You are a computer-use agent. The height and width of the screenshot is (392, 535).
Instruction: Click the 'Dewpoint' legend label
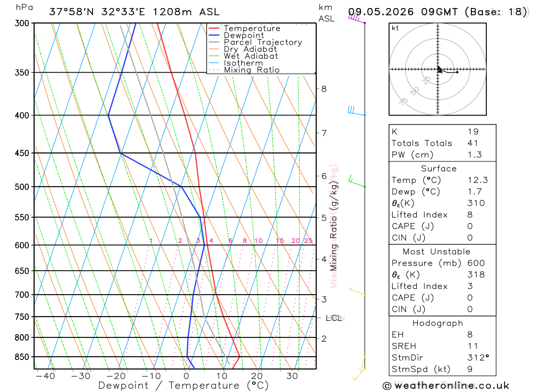[244, 35]
